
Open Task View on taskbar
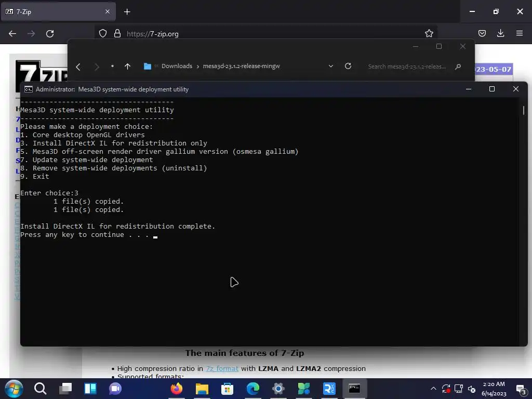click(x=65, y=389)
